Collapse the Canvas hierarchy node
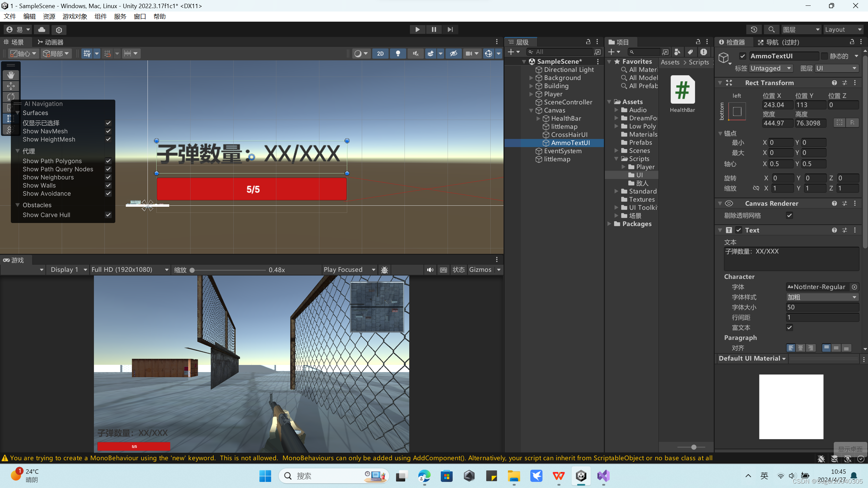The height and width of the screenshot is (488, 868). (x=531, y=110)
